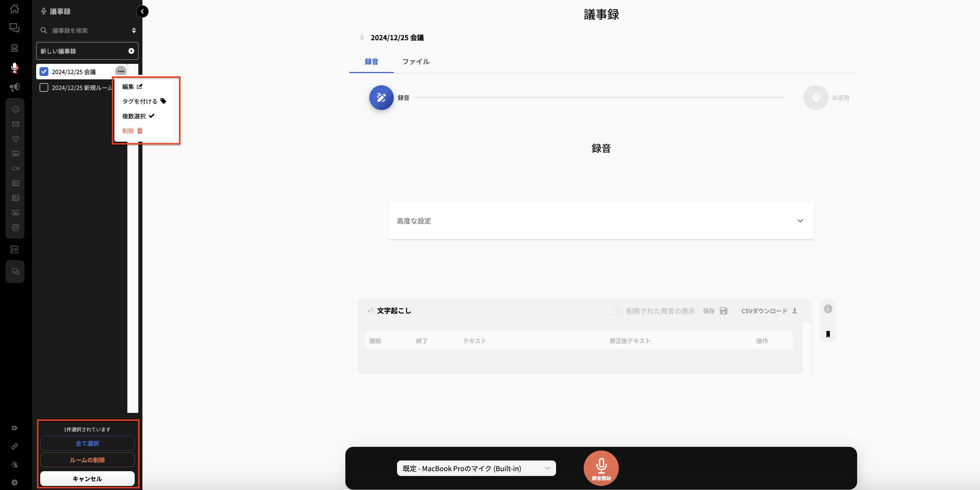Select the Instagram icon in the sidebar

(15, 228)
